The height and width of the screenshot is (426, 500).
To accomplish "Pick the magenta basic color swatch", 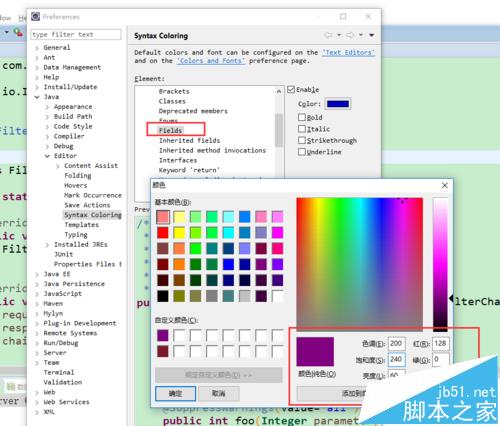I will coord(277,233).
